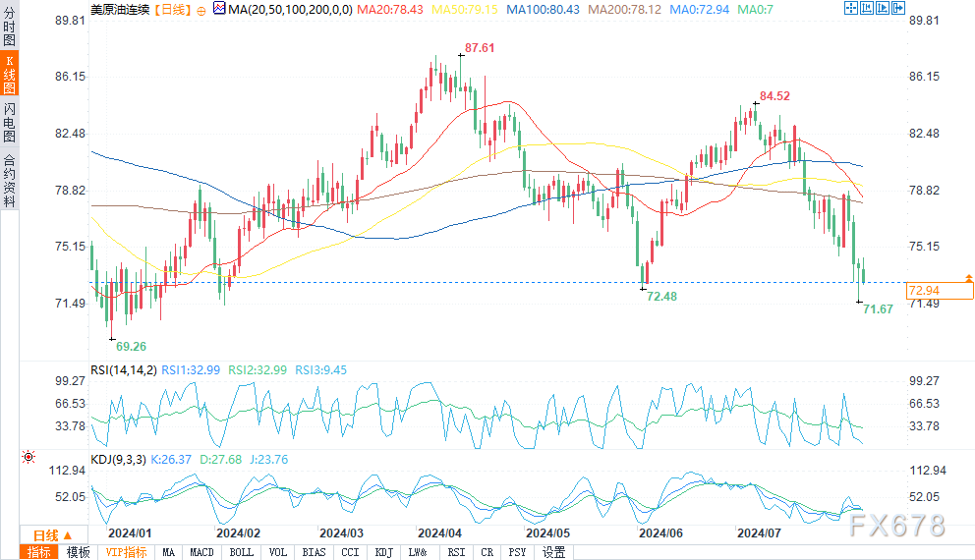Click the RSI2:32.99 value

point(258,369)
